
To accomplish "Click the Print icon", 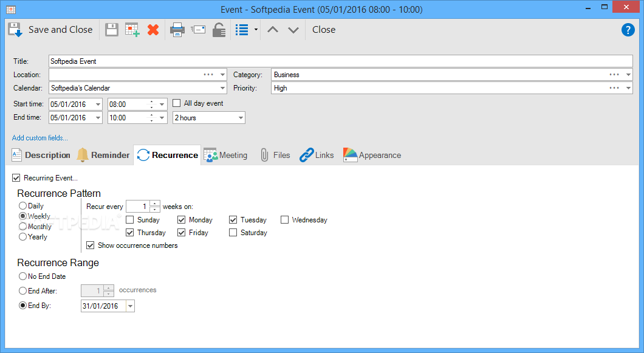I will point(177,30).
